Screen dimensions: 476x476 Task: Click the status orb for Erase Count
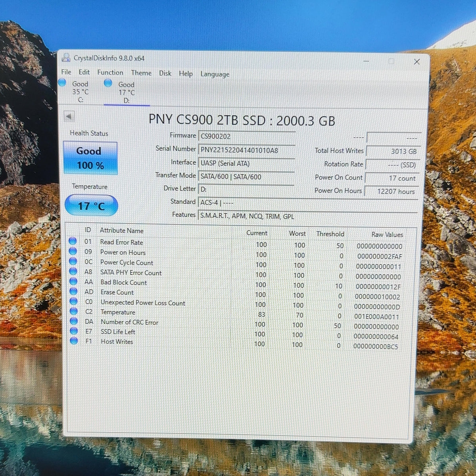(73, 291)
